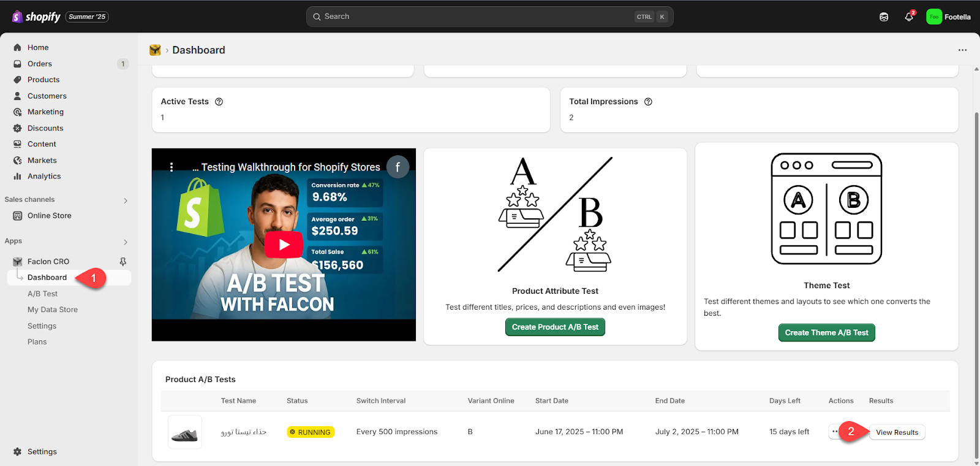
Task: Click the Status column header
Action: [297, 401]
